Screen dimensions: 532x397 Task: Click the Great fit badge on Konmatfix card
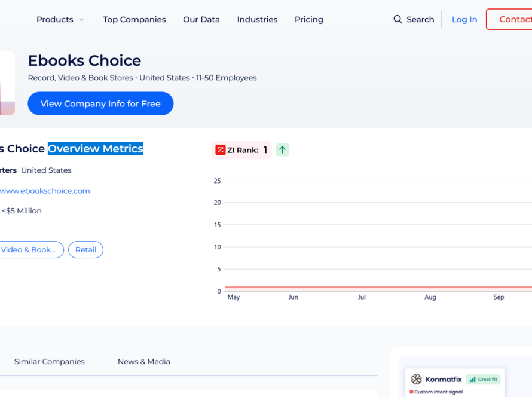[x=484, y=379]
